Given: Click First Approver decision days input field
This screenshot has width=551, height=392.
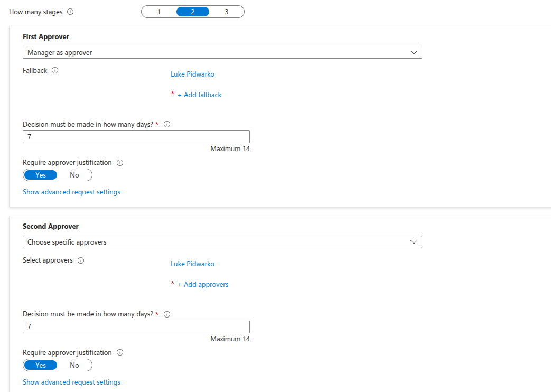Looking at the screenshot, I should point(136,137).
